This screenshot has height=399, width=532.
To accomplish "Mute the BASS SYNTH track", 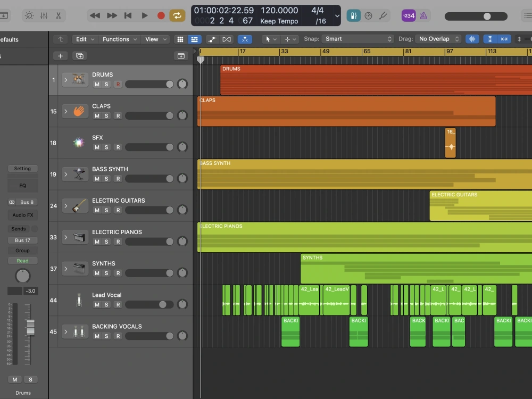I will click(x=97, y=179).
